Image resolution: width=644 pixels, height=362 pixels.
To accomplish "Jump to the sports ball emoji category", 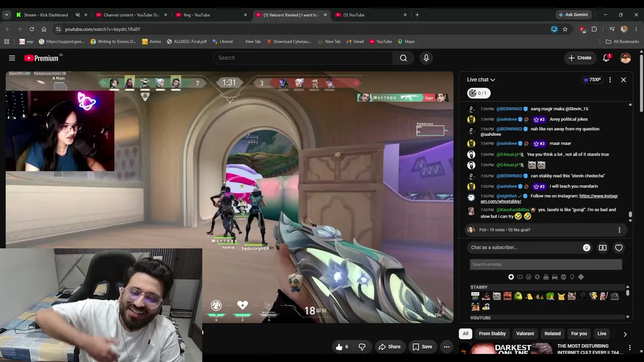I will click(x=563, y=277).
